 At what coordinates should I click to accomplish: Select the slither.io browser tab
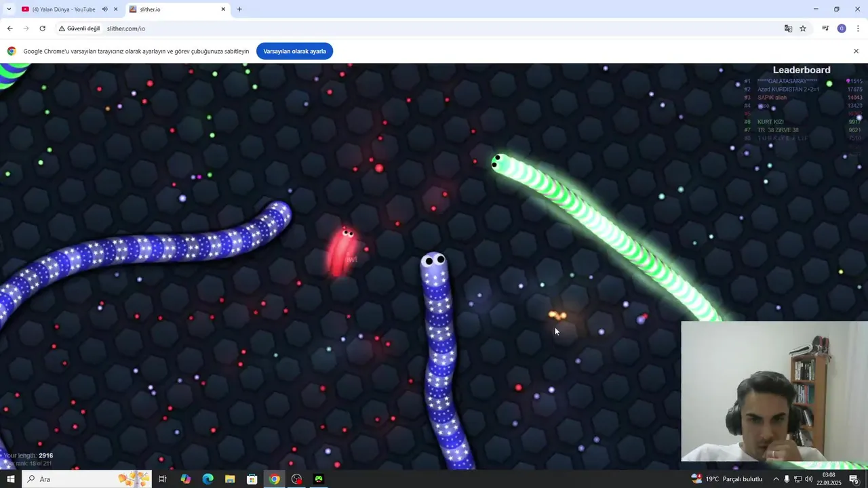178,9
